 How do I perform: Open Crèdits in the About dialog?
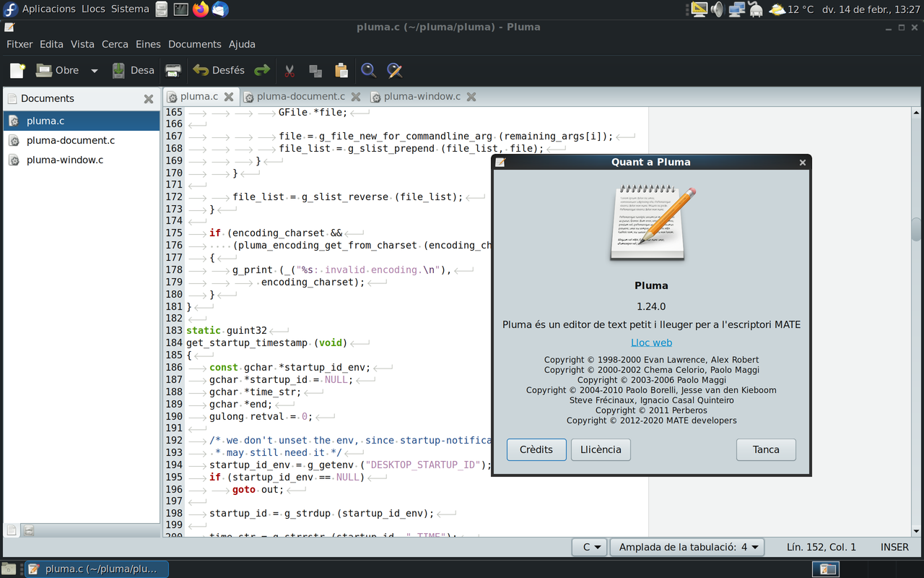pos(536,449)
